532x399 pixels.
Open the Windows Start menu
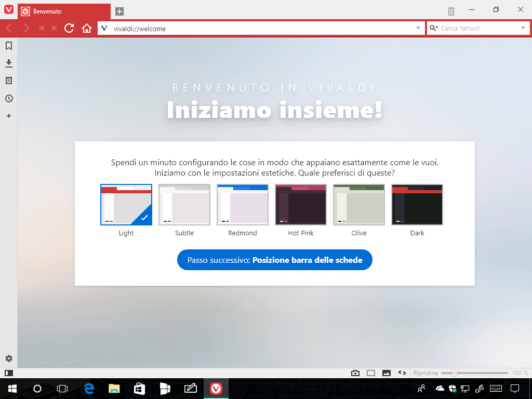pos(12,389)
